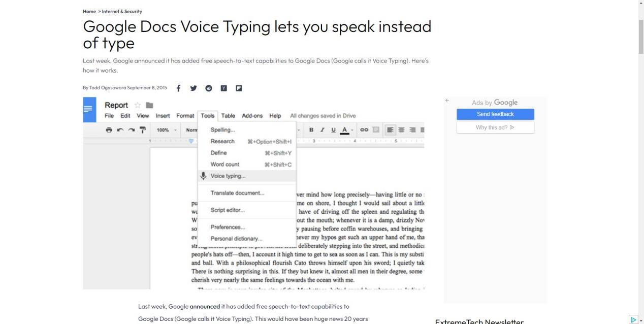Click the Home breadcrumb link
Image resolution: width=644 pixels, height=324 pixels.
point(89,11)
